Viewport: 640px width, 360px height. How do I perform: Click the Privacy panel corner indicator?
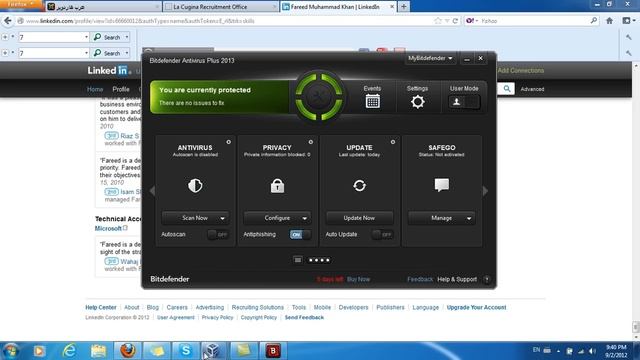click(311, 142)
